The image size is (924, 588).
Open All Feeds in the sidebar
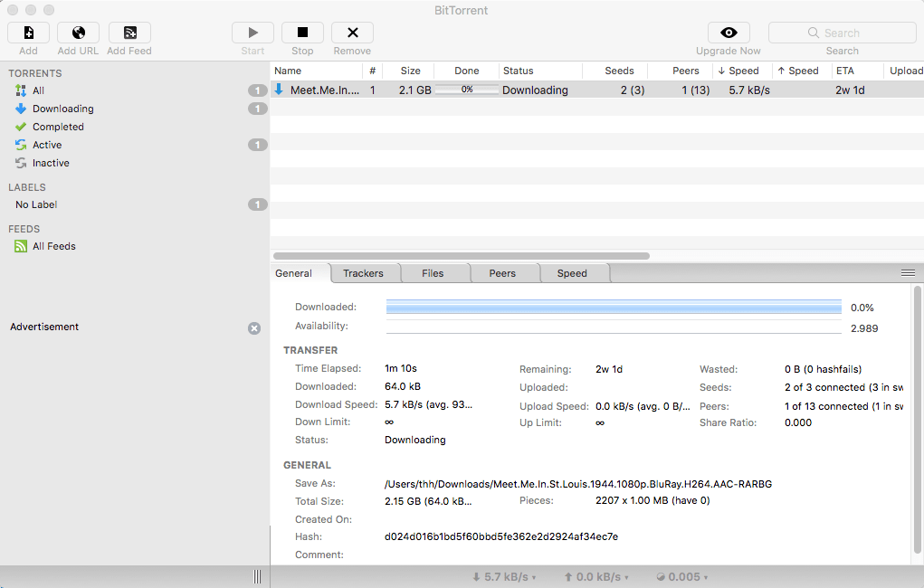[52, 246]
